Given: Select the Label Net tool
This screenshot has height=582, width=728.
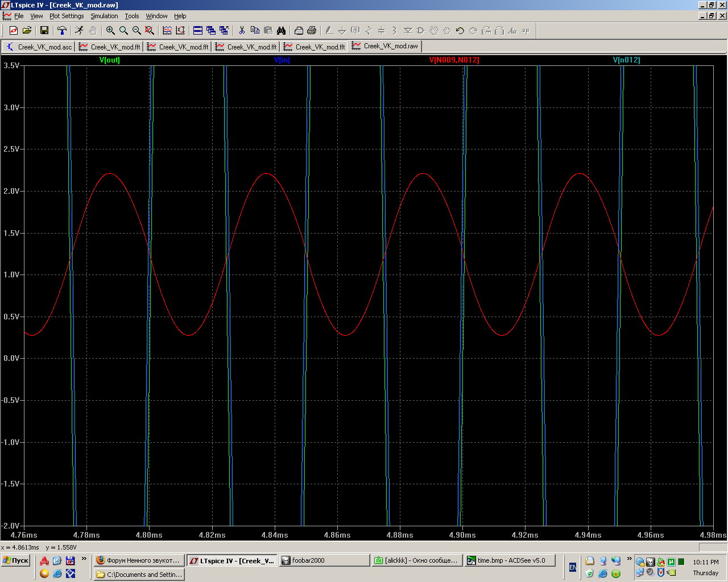Looking at the screenshot, I should coord(355,31).
